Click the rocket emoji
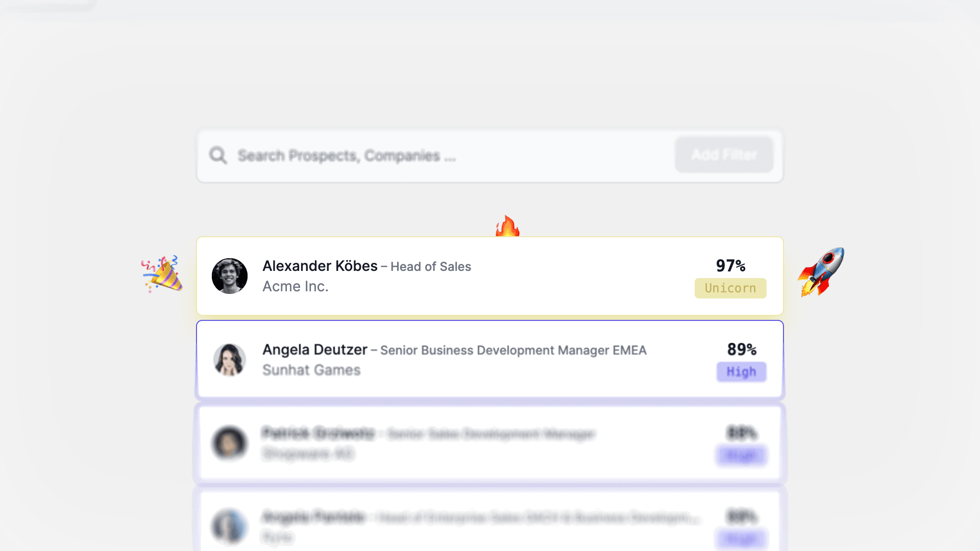The width and height of the screenshot is (980, 551). click(821, 272)
